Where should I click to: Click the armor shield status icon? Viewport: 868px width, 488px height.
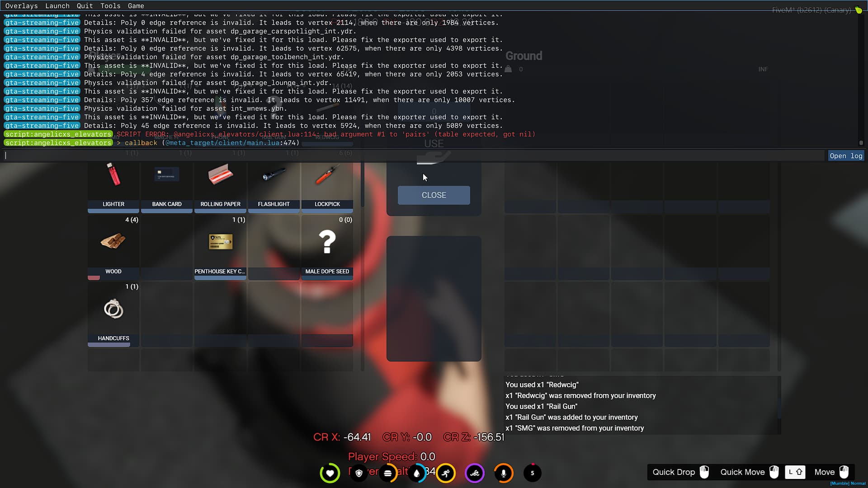click(x=359, y=473)
